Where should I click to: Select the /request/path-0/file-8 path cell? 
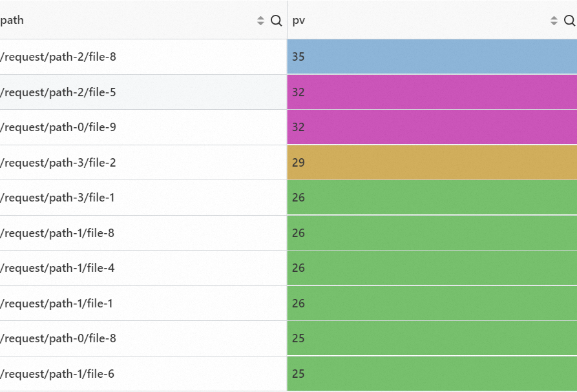point(58,338)
